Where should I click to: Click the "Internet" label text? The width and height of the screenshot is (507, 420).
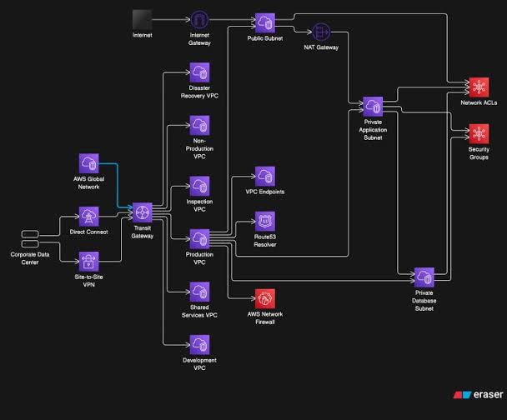[x=143, y=35]
